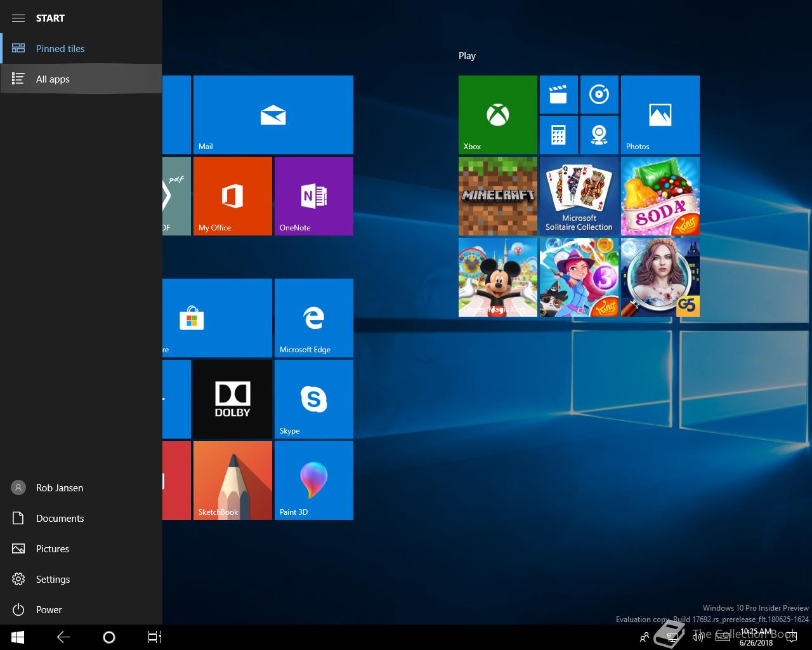This screenshot has width=812, height=650.
Task: Open Task View from the taskbar
Action: click(x=155, y=637)
